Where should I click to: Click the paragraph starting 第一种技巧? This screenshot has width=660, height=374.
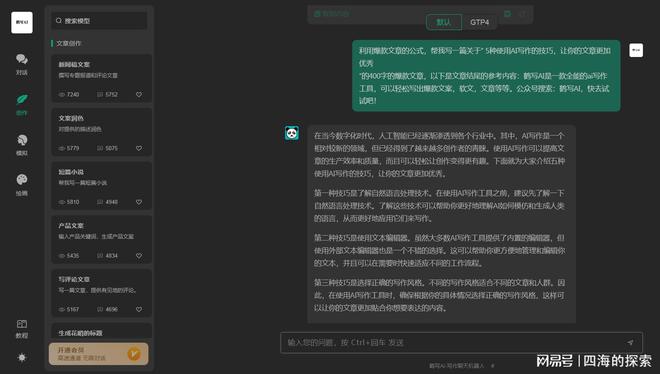(x=439, y=206)
